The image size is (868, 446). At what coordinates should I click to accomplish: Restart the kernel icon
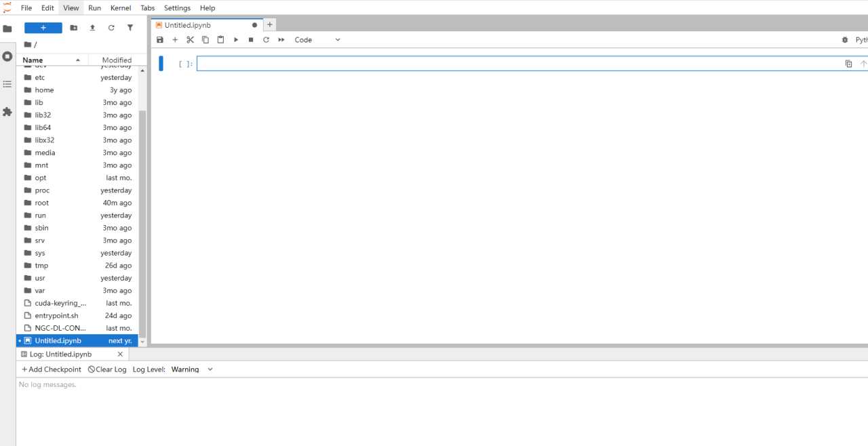(x=266, y=40)
